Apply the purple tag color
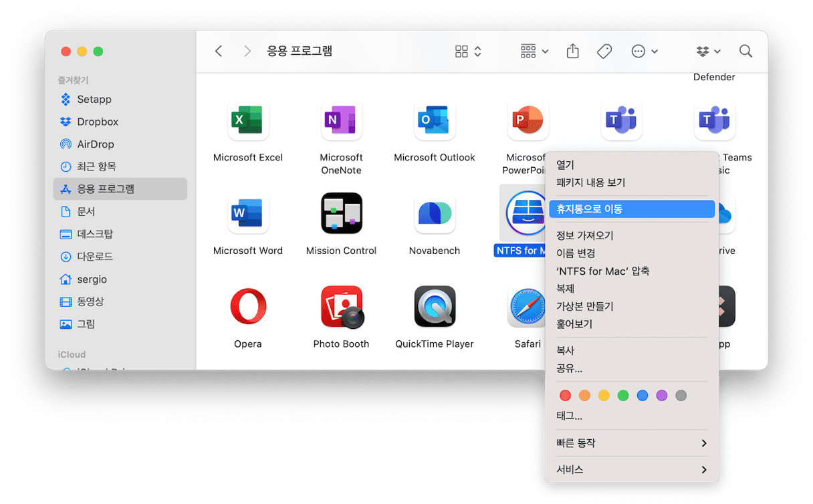The height and width of the screenshot is (504, 813). tap(662, 396)
